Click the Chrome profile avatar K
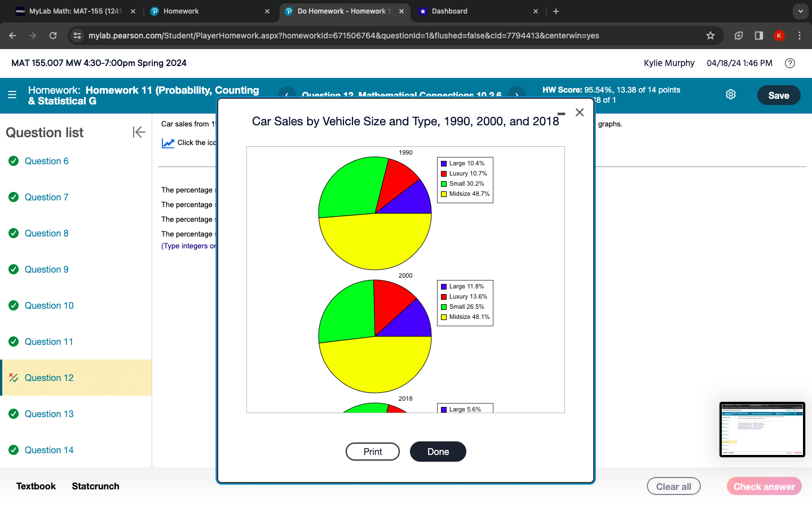 tap(779, 35)
